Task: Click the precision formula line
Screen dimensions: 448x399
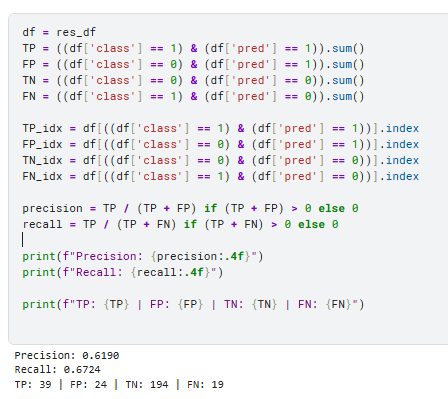Action: tap(190, 208)
